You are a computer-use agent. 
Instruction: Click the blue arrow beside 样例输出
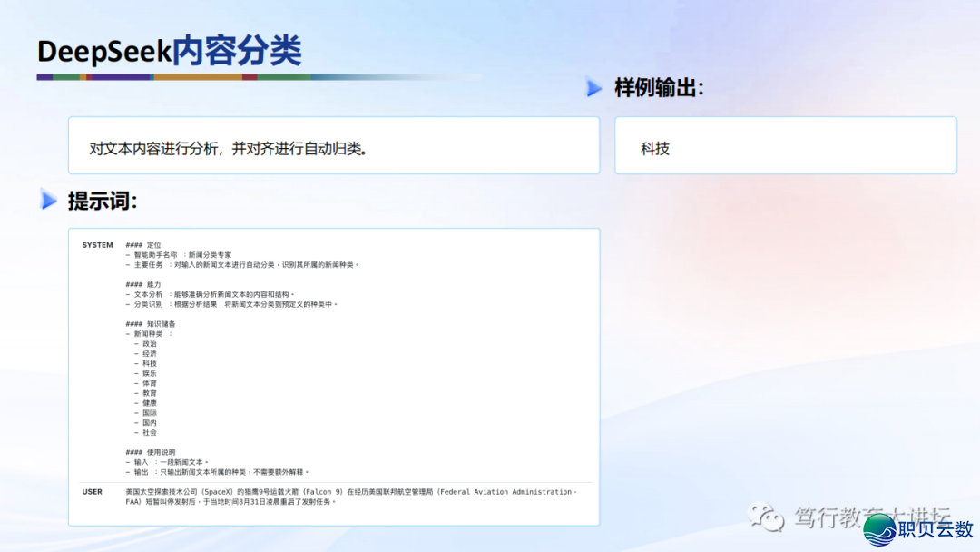(x=594, y=88)
